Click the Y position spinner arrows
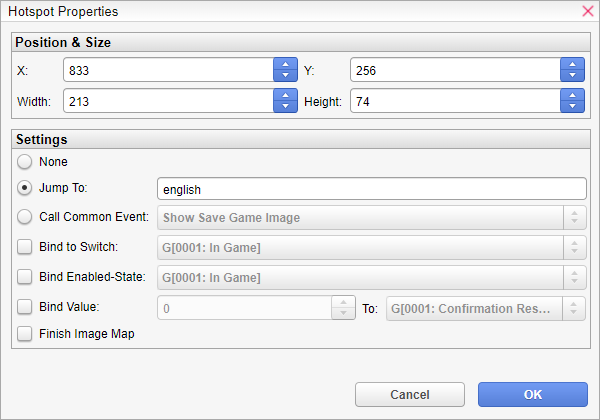This screenshot has width=600, height=420. [x=572, y=70]
